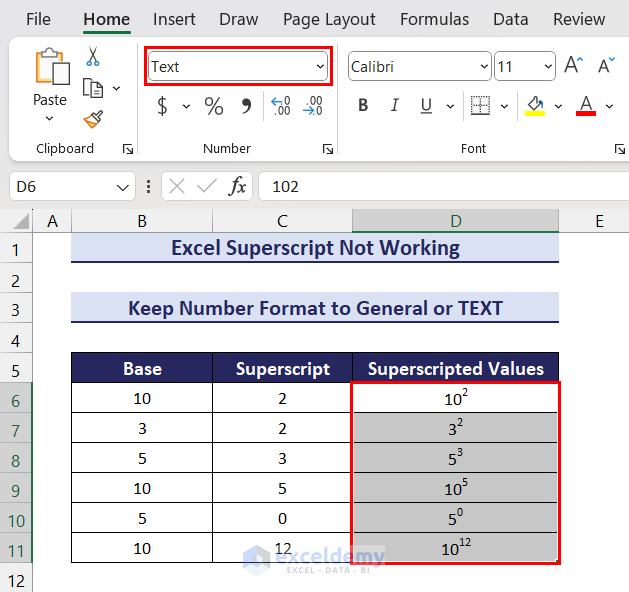
Task: Select Keep Number Format to General heading
Action: [x=315, y=308]
